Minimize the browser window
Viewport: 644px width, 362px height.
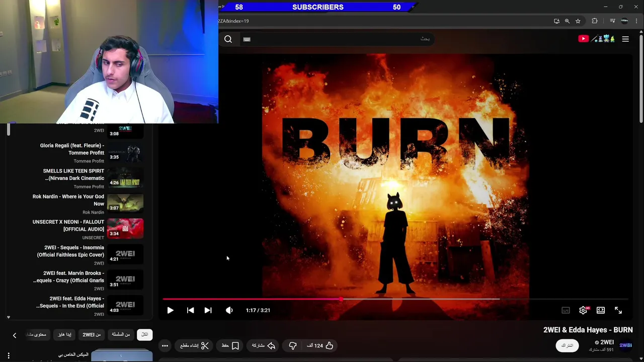click(x=606, y=7)
